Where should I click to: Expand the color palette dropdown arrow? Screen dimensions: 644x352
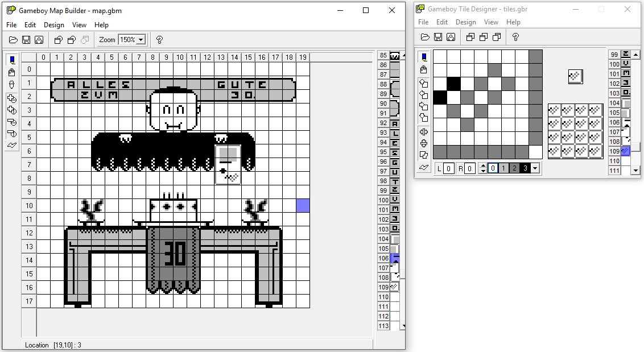coord(535,168)
